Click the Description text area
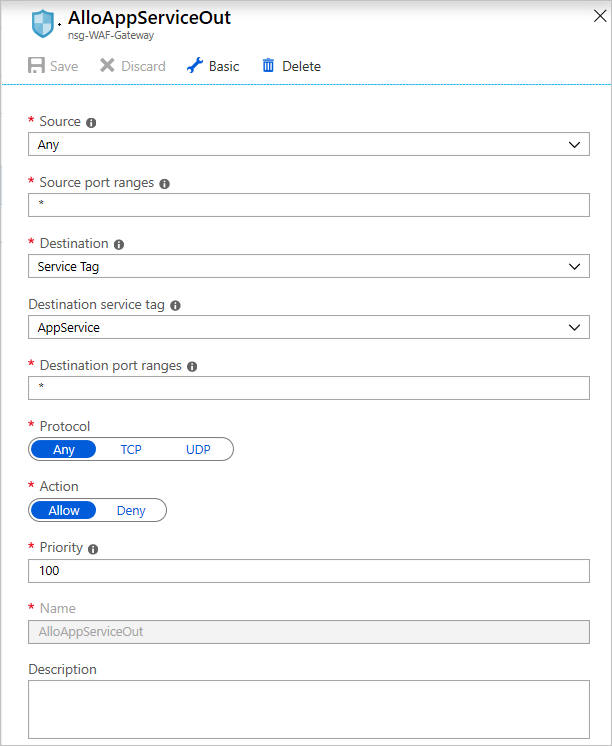This screenshot has height=746, width=612. tap(308, 709)
